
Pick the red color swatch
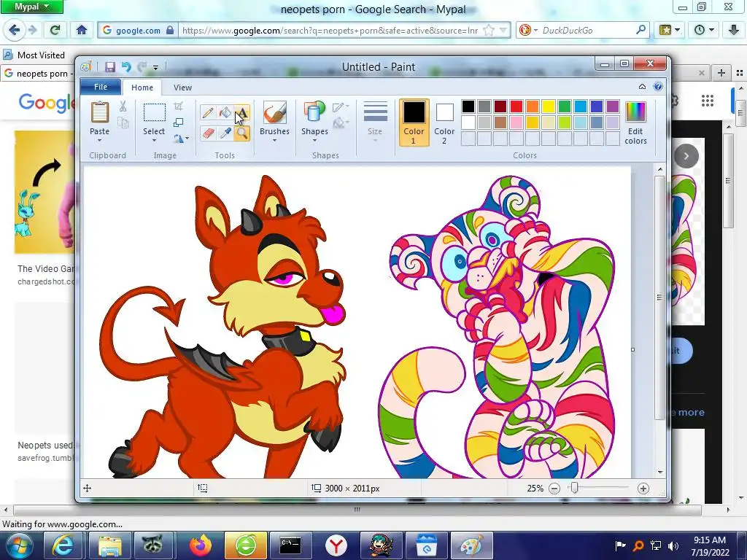[516, 106]
